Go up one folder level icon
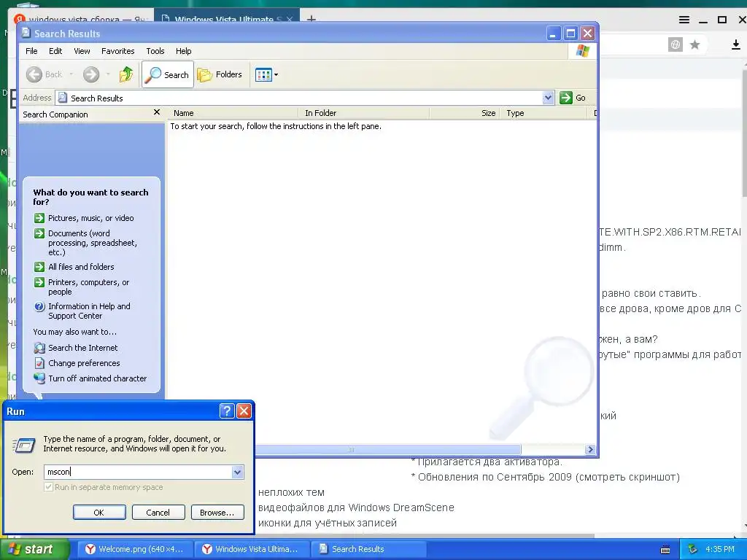This screenshot has width=747, height=560. pyautogui.click(x=126, y=74)
